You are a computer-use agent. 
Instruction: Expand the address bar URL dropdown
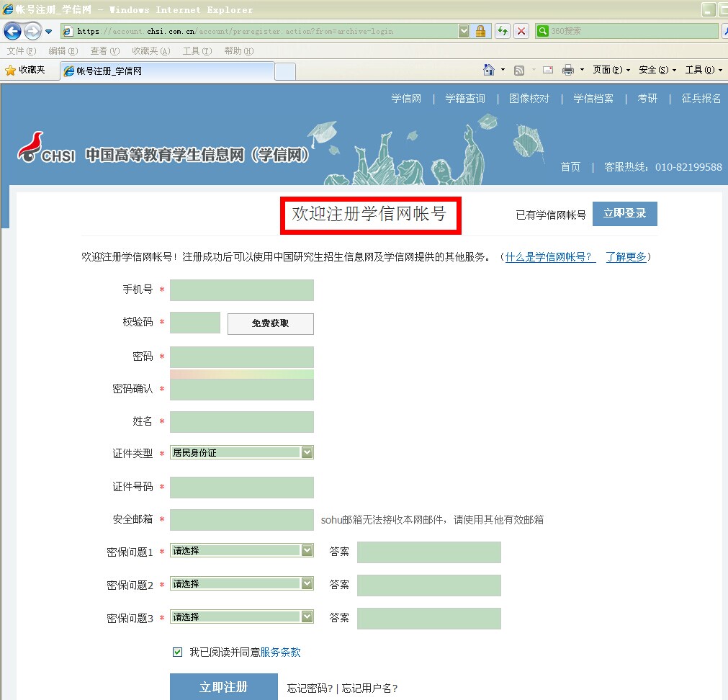click(x=463, y=31)
